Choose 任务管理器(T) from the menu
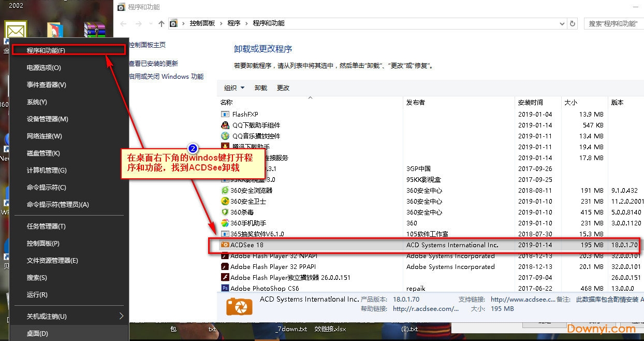Image resolution: width=644 pixels, height=341 pixels. pos(46,226)
